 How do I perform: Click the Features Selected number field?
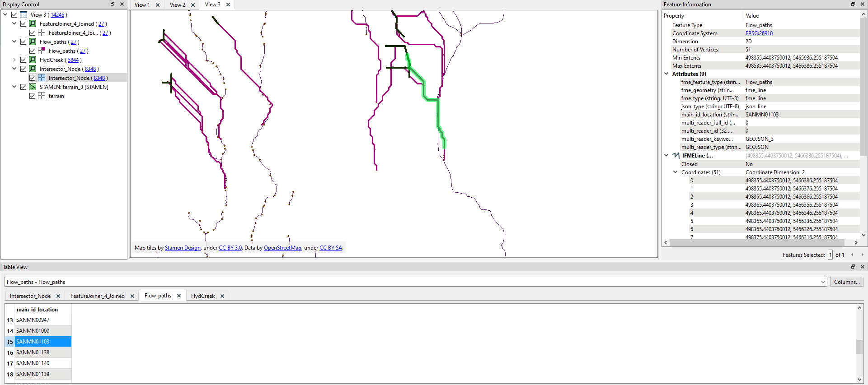coord(830,255)
